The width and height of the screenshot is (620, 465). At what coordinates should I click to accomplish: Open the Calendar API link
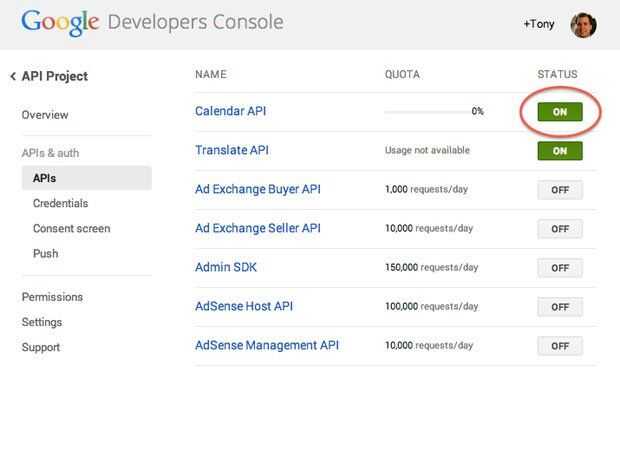coord(230,111)
